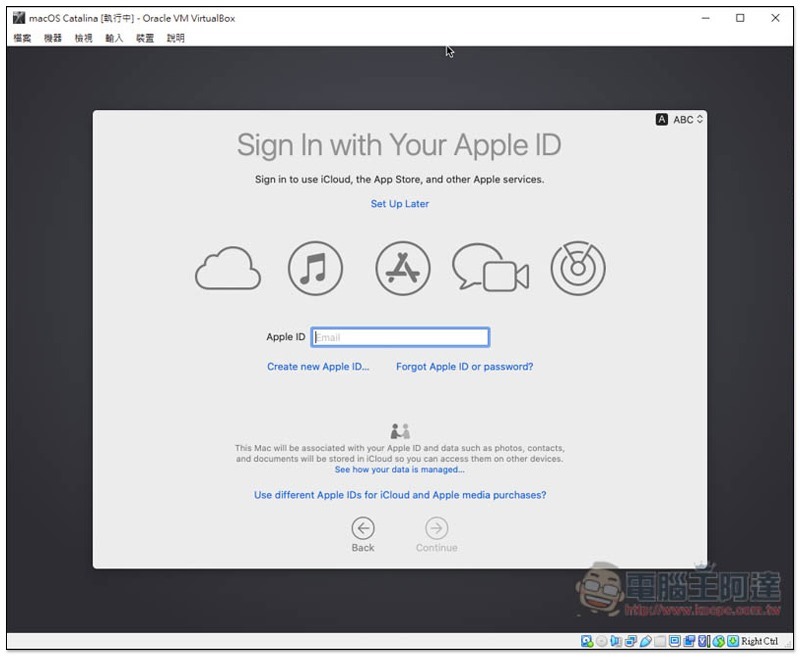Click the privacy handshake icon
The image size is (800, 657).
click(400, 432)
